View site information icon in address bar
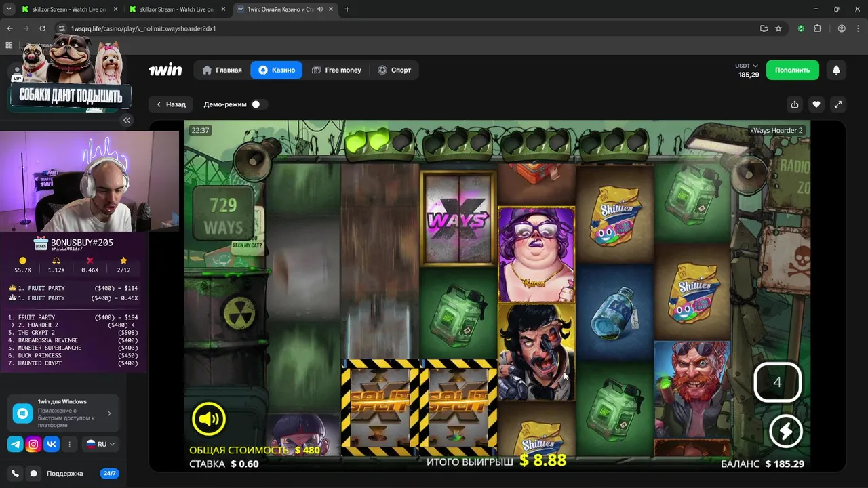The height and width of the screenshot is (488, 868). 62,28
